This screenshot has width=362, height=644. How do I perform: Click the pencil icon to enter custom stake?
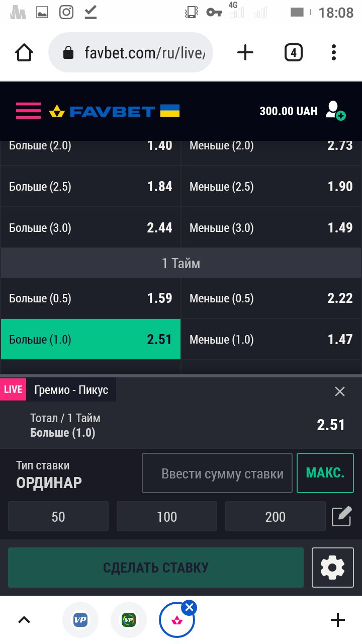coord(341,516)
